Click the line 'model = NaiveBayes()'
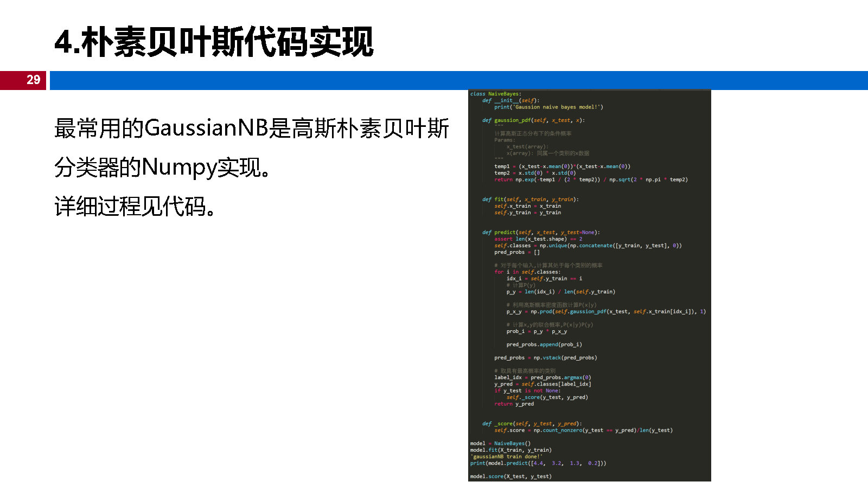Image resolution: width=868 pixels, height=488 pixels. coord(501,444)
